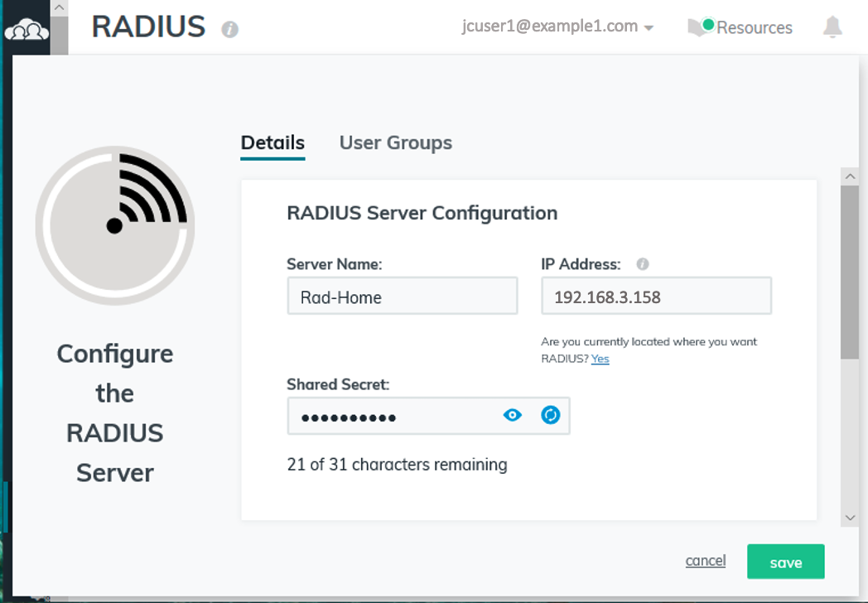868x603 pixels.
Task: Open the notifications bell
Action: pos(832,27)
